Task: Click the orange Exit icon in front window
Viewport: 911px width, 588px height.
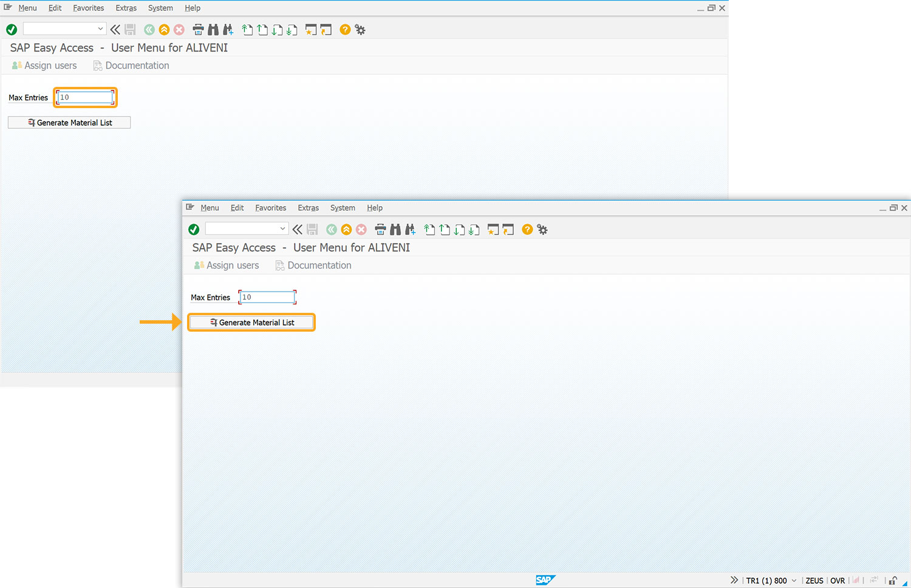Action: pyautogui.click(x=346, y=230)
